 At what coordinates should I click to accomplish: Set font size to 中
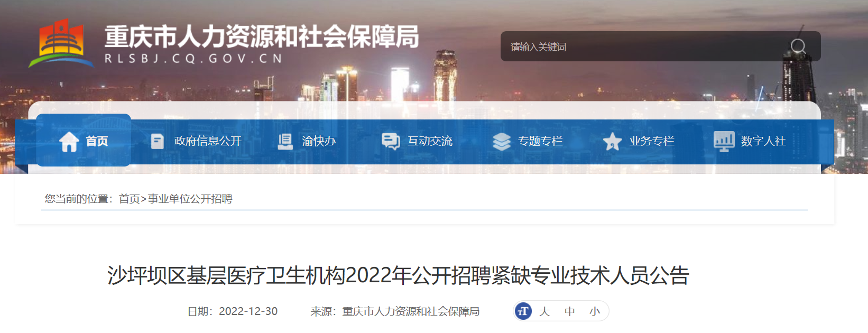(x=570, y=311)
